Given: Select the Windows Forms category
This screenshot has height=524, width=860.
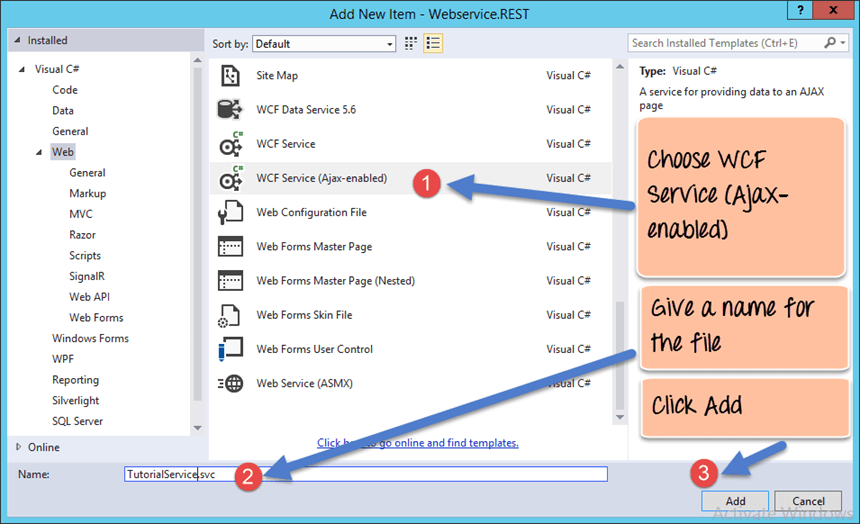Looking at the screenshot, I should tap(90, 338).
